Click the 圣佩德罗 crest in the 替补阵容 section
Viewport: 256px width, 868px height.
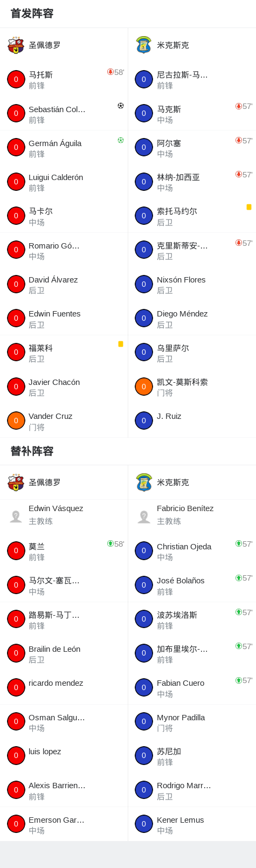[16, 483]
